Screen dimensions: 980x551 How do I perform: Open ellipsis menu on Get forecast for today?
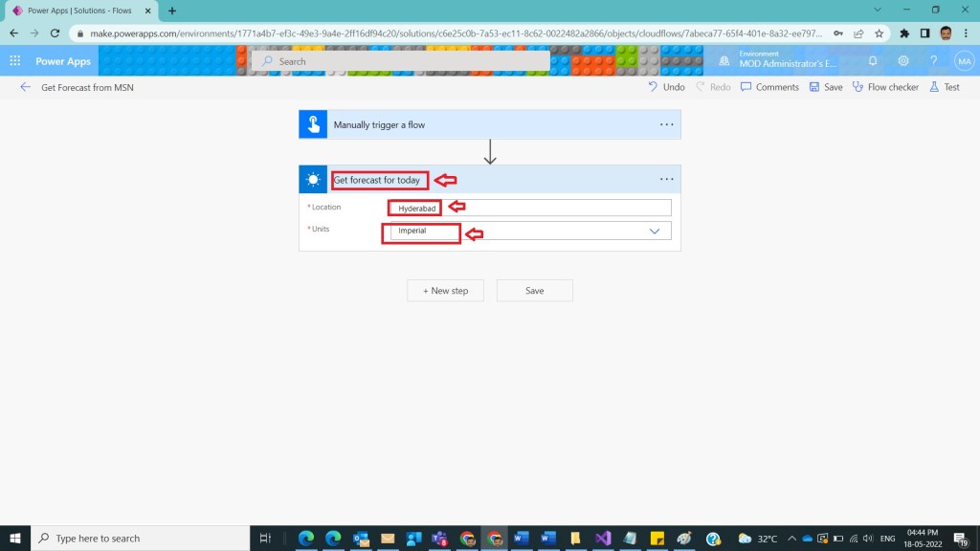tap(666, 180)
